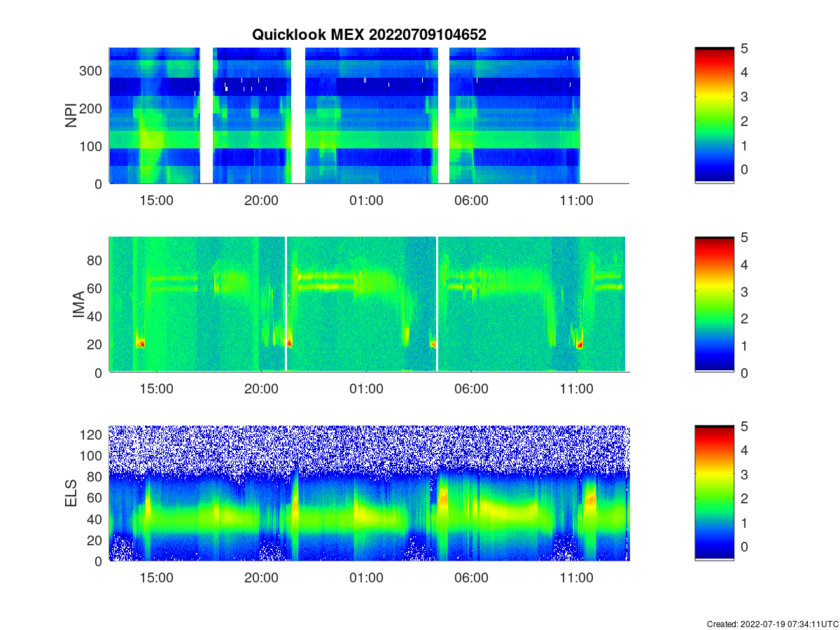The height and width of the screenshot is (630, 840).
Task: Click the 20:00 tick under the ELS plot
Action: click(x=262, y=578)
